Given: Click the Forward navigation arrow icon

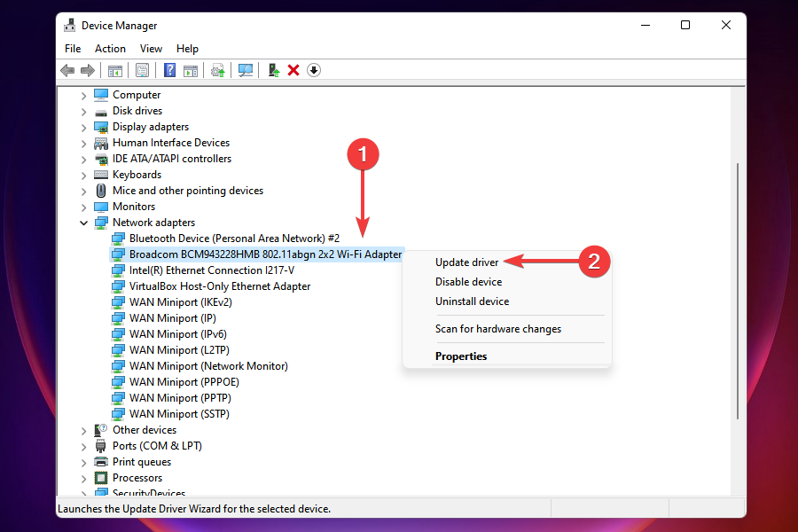Looking at the screenshot, I should pos(89,70).
